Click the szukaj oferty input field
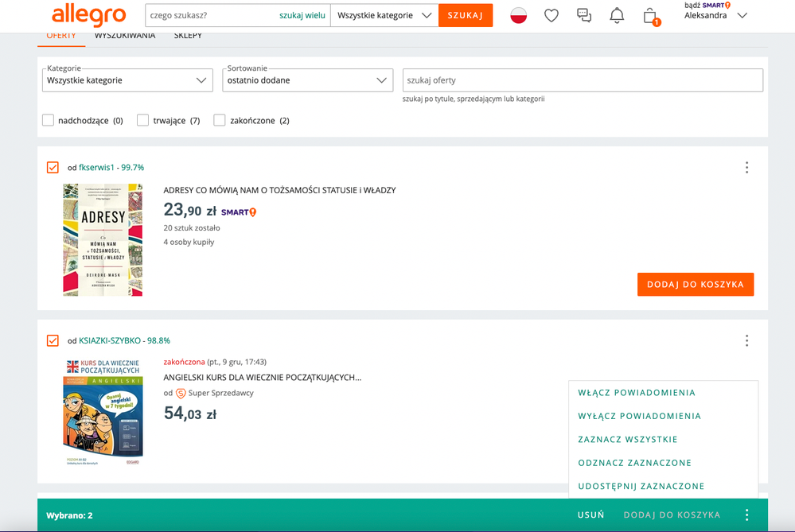Screen dimensions: 795x532 pyautogui.click(x=583, y=80)
